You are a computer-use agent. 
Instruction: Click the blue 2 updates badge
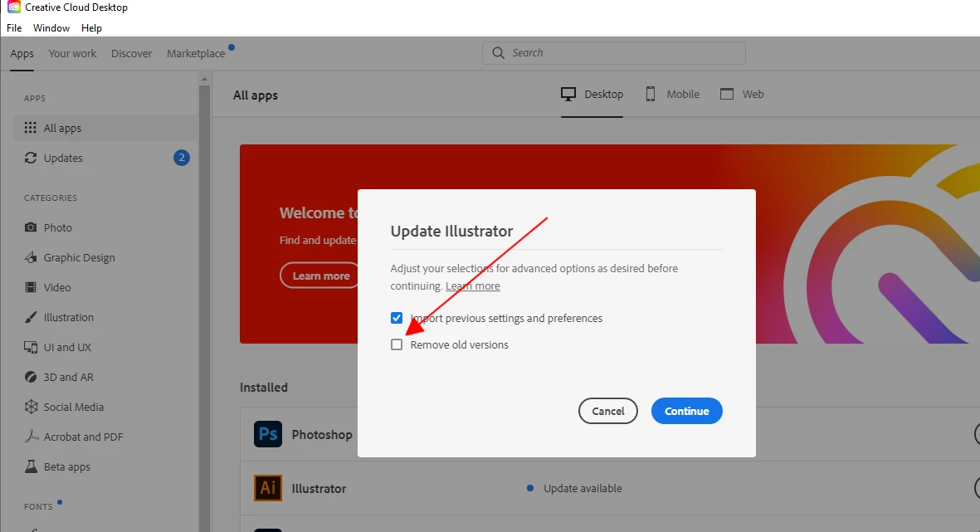(x=181, y=158)
